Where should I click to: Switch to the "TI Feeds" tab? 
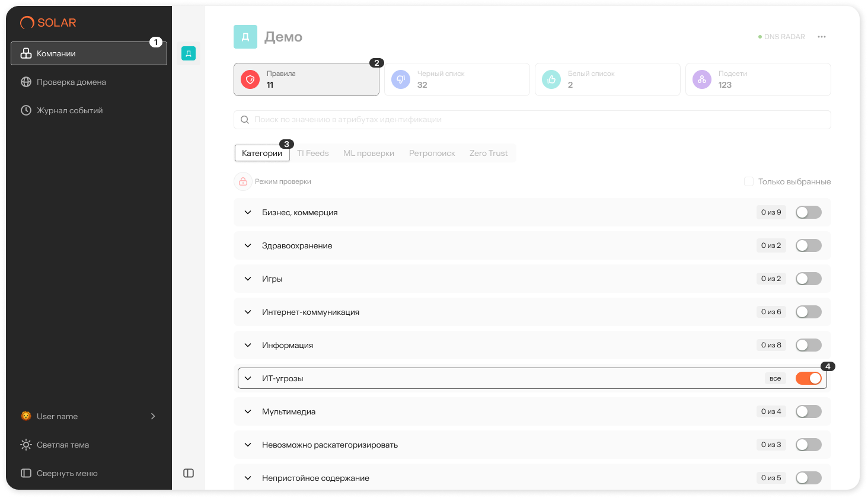point(312,152)
